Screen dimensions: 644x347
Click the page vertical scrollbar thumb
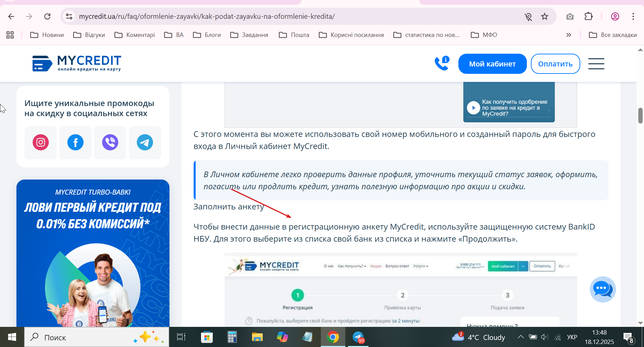point(640,115)
